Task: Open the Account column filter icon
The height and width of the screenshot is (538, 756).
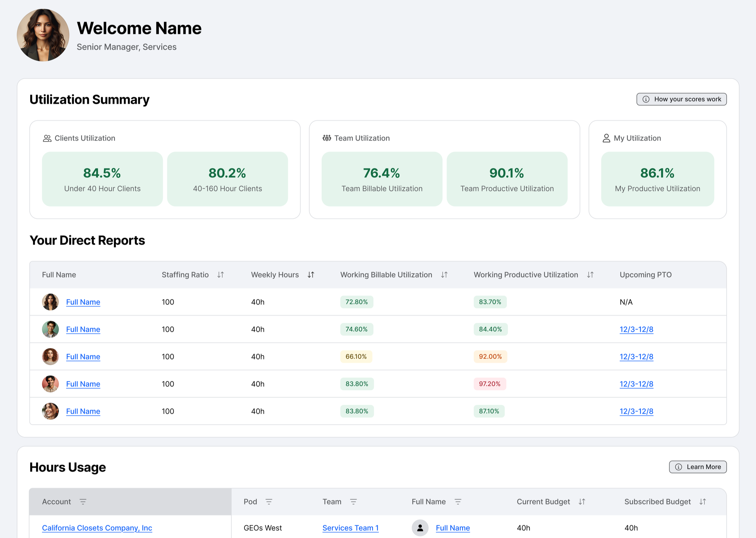Action: click(x=83, y=502)
